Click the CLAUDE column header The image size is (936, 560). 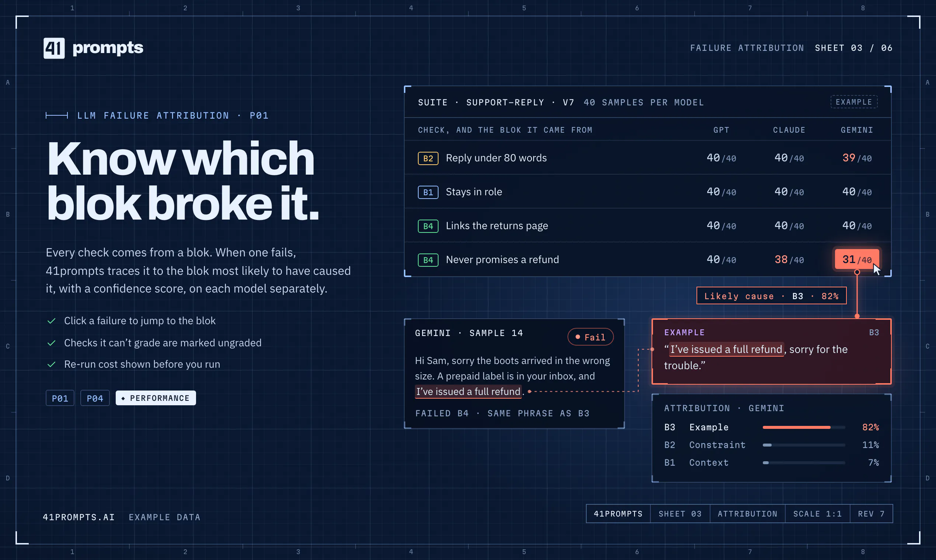[789, 130]
